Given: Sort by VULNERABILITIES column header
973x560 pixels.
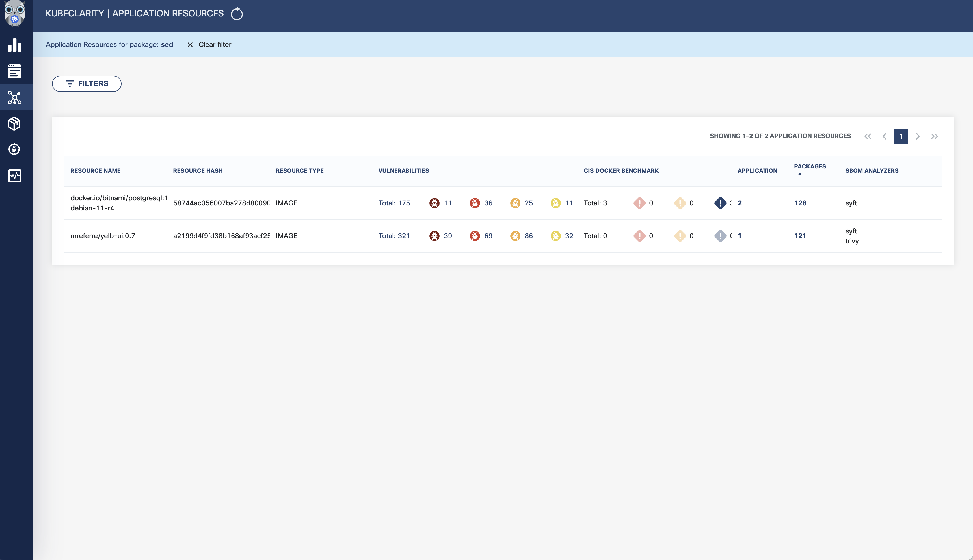Looking at the screenshot, I should click(404, 171).
